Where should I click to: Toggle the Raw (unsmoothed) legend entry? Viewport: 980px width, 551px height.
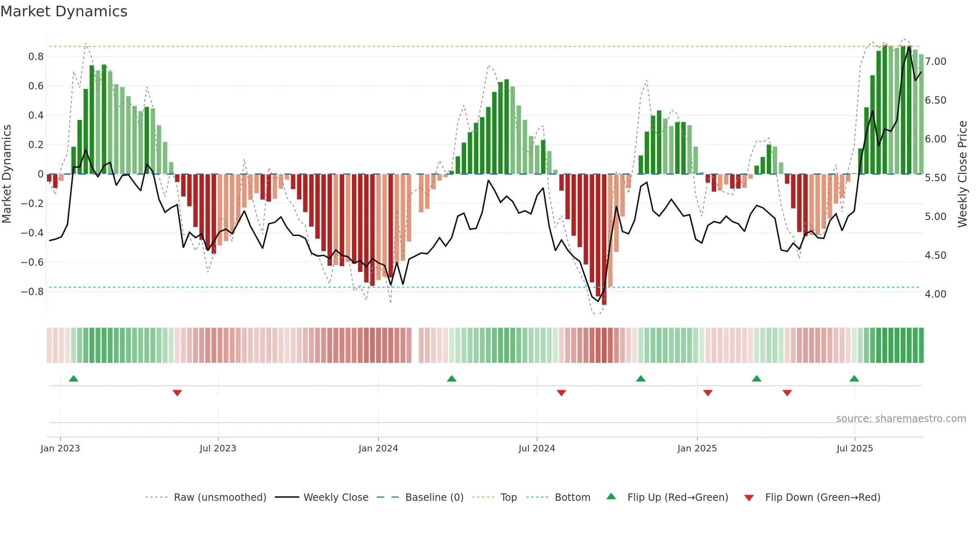[206, 497]
